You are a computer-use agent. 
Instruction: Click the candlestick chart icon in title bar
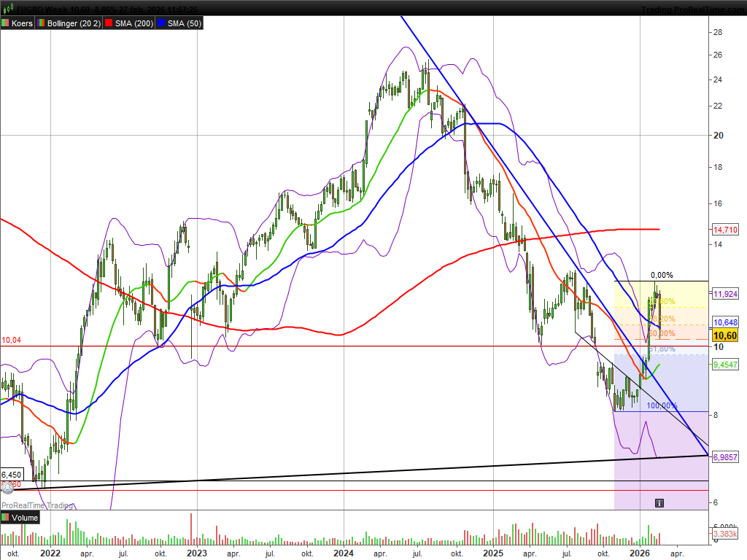click(x=8, y=9)
